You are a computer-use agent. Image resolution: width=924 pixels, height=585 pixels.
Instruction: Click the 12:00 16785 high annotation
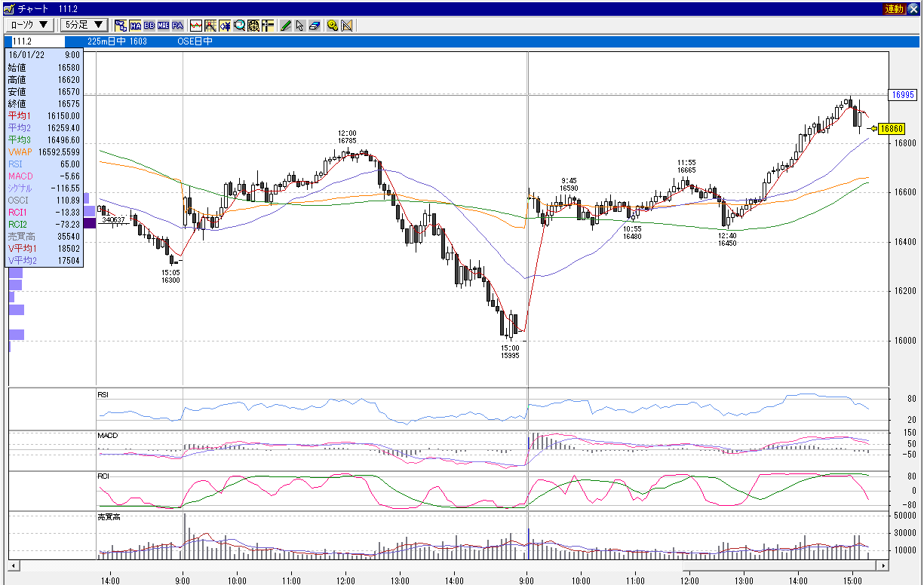point(347,137)
